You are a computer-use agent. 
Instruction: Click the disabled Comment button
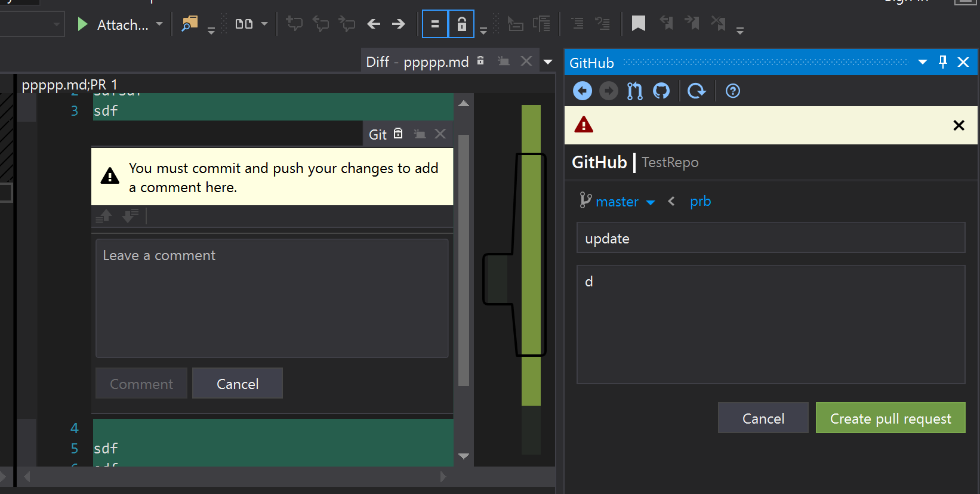[141, 383]
